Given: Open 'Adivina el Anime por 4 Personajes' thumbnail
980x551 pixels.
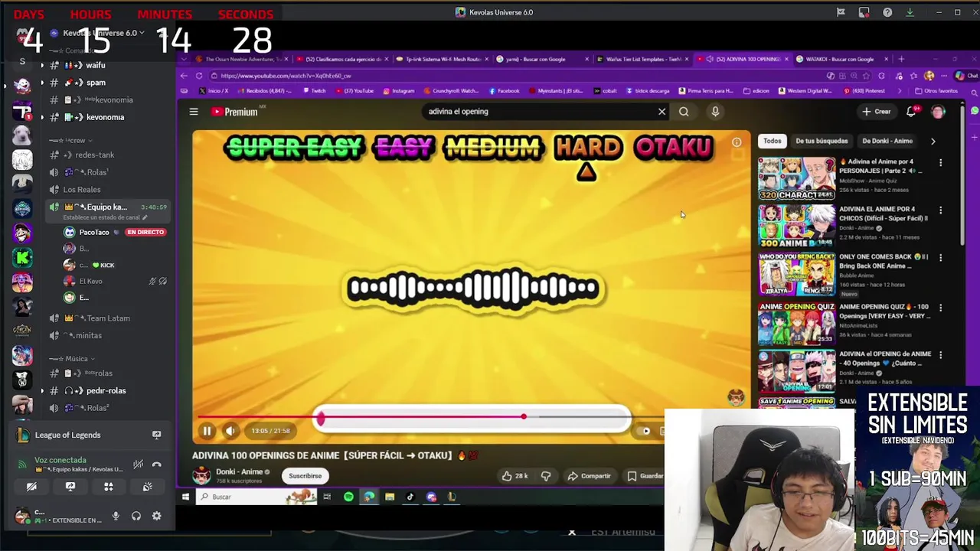Looking at the screenshot, I should tap(797, 178).
